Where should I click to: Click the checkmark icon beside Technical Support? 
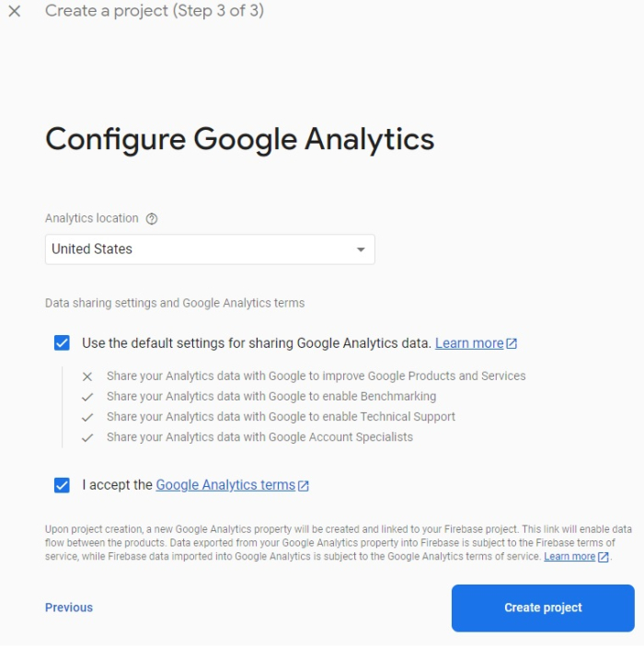pos(87,417)
